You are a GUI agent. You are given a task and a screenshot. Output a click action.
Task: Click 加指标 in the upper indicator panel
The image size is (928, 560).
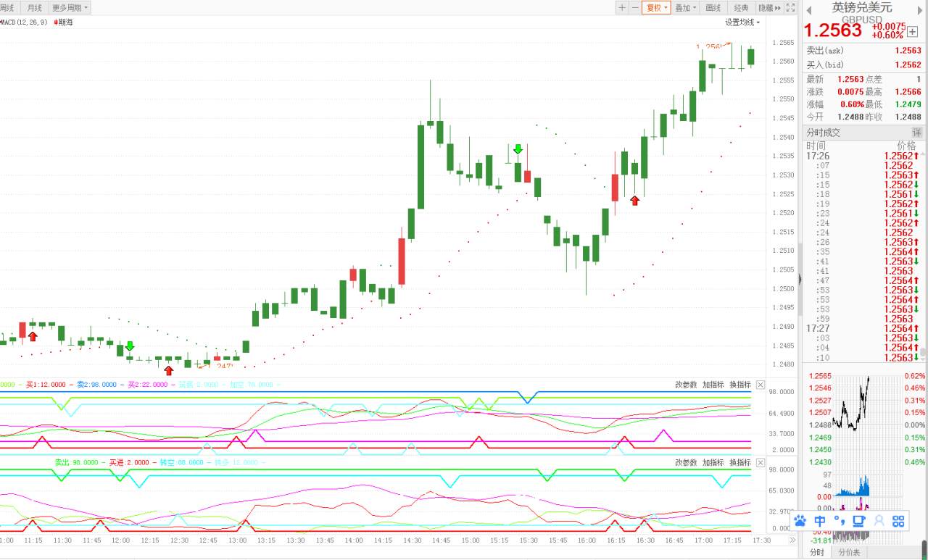click(x=713, y=385)
